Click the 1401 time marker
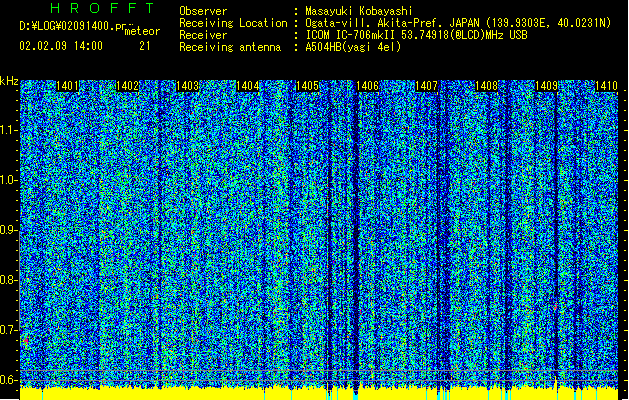This screenshot has height=400, width=629. (67, 86)
